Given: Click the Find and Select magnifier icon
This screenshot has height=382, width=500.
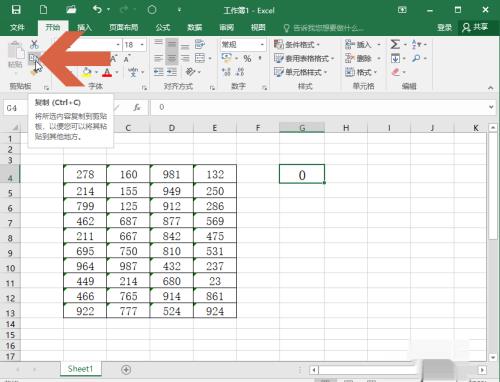Looking at the screenshot, I should 416,59.
